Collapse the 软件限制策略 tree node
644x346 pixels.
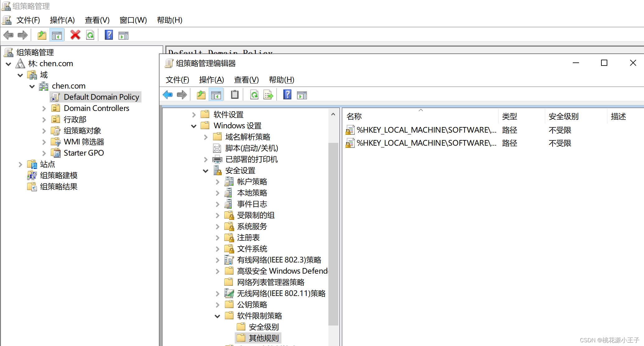click(217, 316)
